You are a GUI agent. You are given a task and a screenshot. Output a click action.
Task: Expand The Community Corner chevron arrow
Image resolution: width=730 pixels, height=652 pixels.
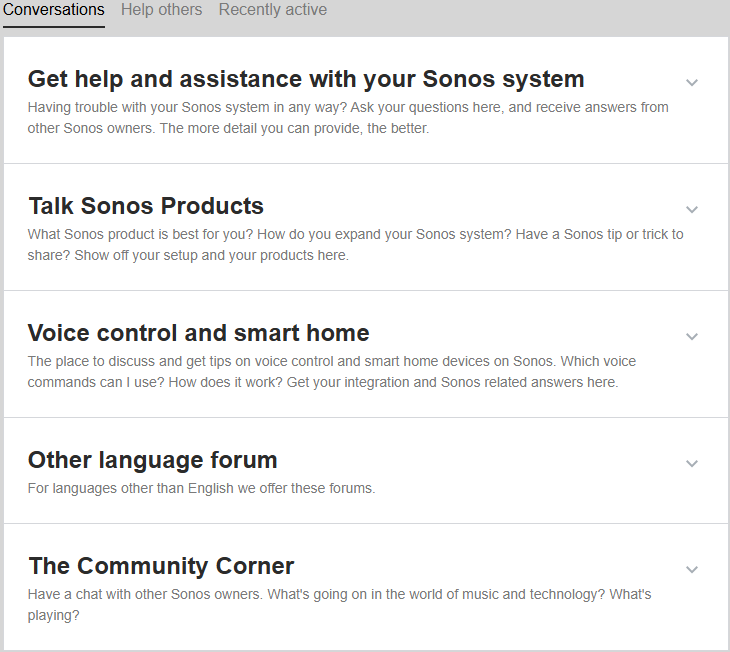pyautogui.click(x=692, y=570)
